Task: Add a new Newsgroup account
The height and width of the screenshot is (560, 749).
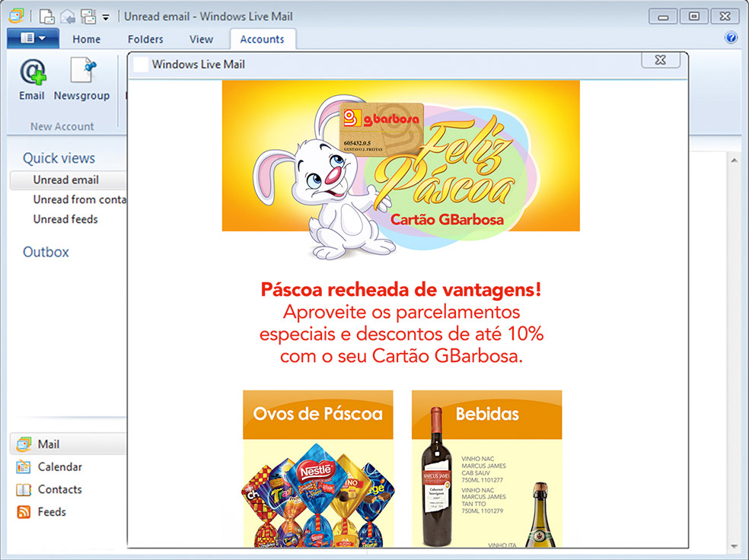Action: tap(81, 80)
